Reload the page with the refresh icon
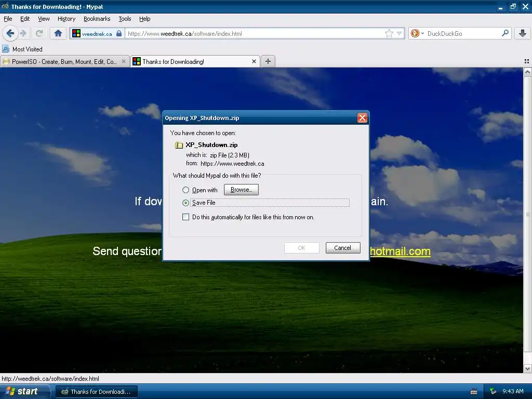This screenshot has height=399, width=532. point(39,33)
